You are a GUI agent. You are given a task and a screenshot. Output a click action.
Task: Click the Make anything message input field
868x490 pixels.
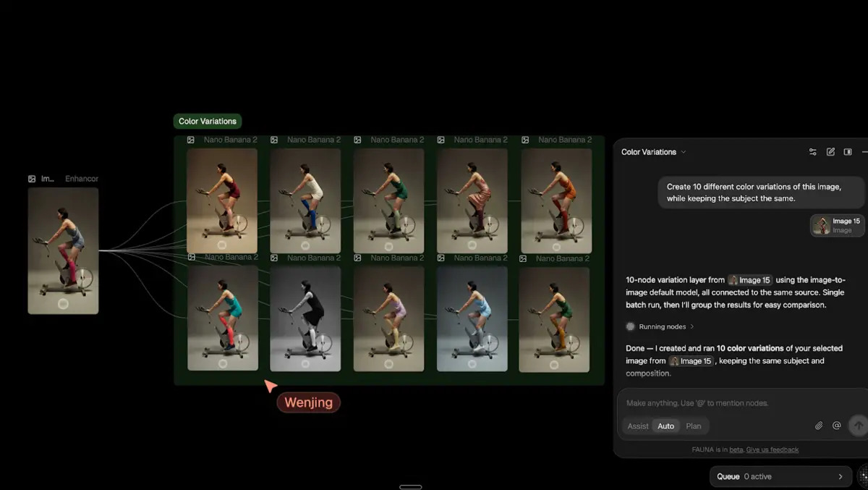731,403
